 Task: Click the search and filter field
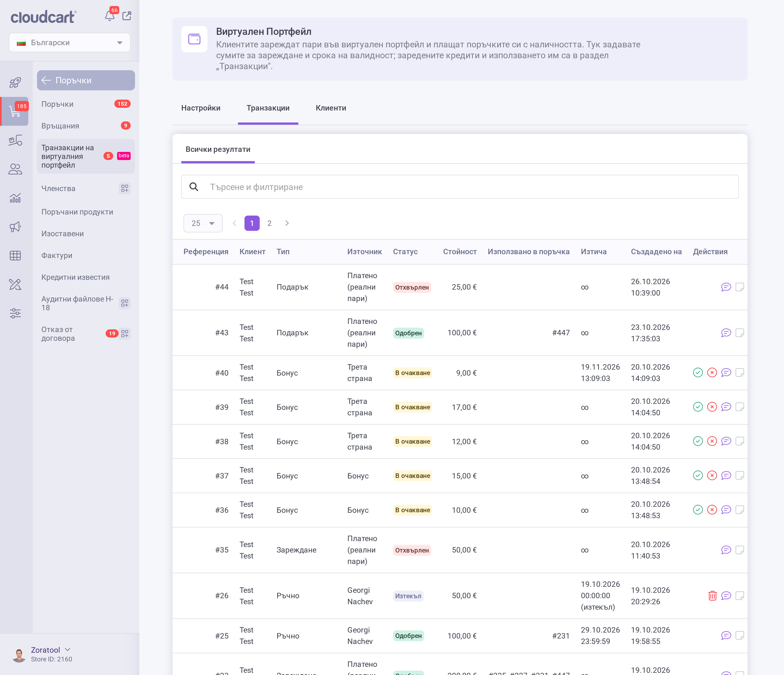click(x=460, y=187)
